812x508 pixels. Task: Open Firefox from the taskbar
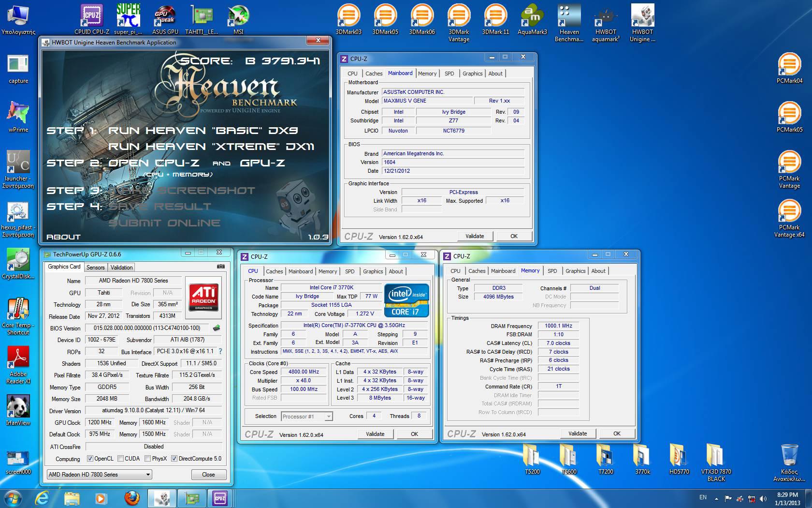[131, 498]
